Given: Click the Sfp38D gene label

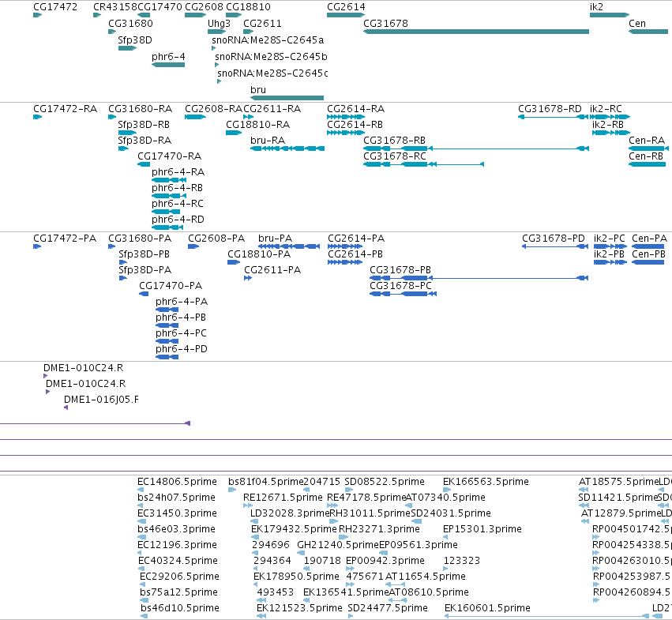Looking at the screenshot, I should pyautogui.click(x=134, y=39).
